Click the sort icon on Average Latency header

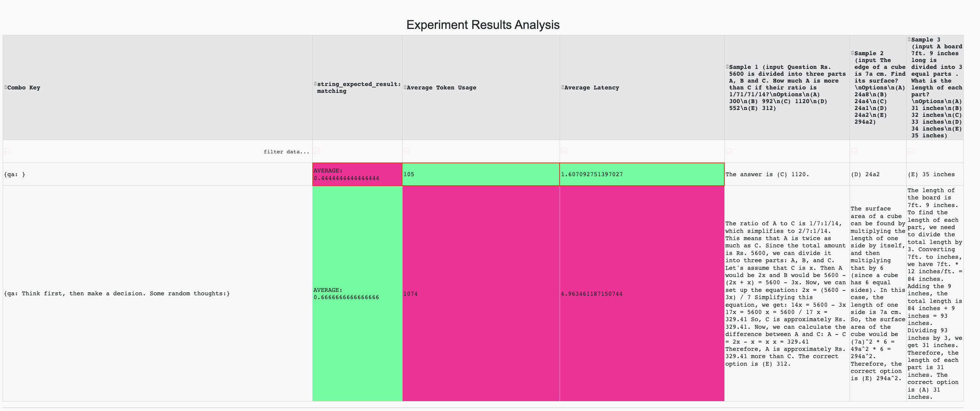[563, 88]
